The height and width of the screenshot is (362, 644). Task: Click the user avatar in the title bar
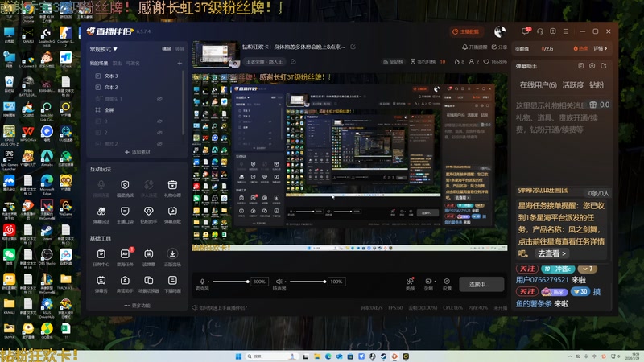click(x=500, y=31)
